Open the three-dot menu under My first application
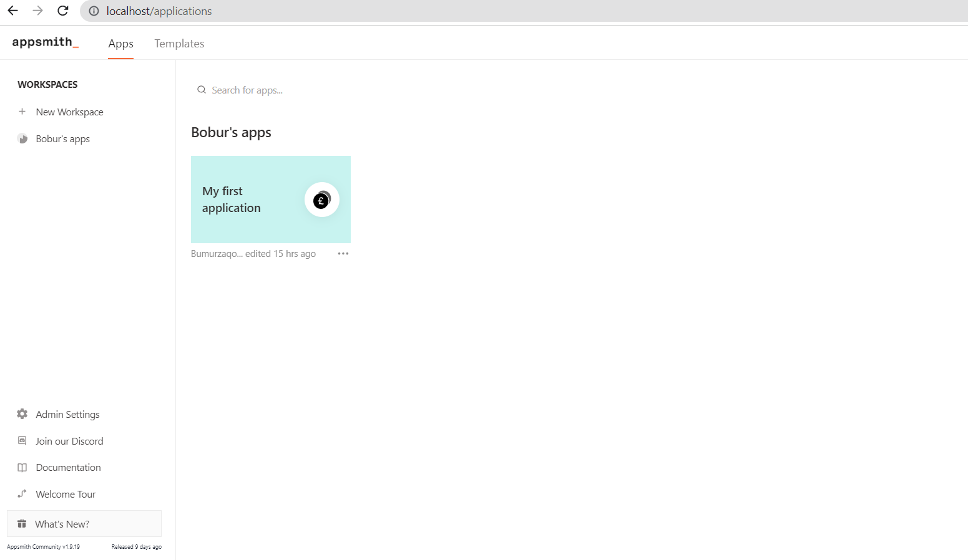 [x=343, y=254]
